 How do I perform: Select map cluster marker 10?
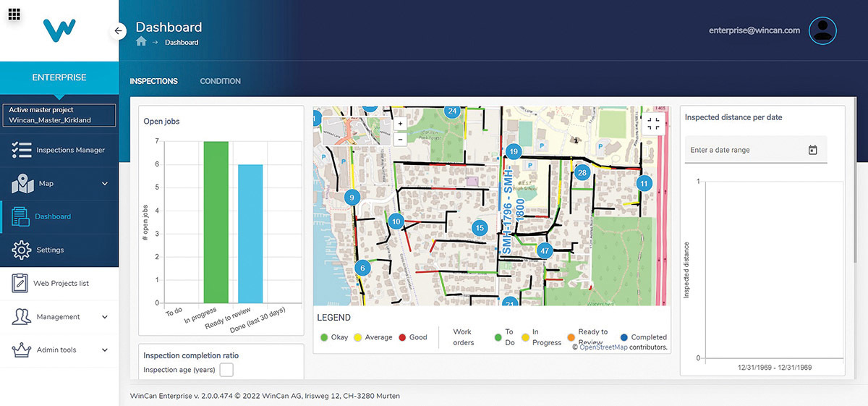pyautogui.click(x=396, y=221)
